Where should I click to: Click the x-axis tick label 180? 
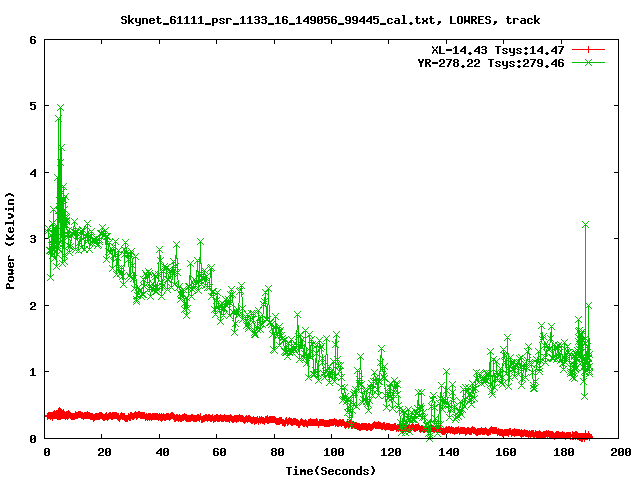[x=563, y=452]
